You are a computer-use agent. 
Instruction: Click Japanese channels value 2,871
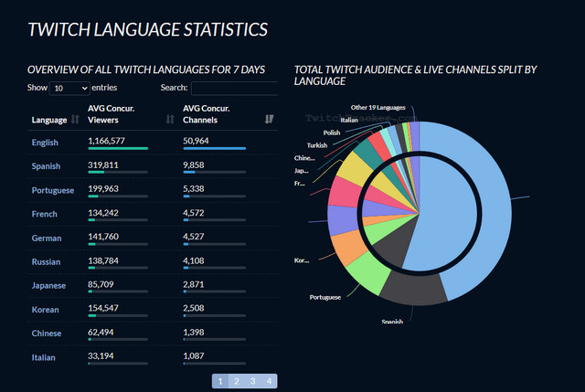point(194,284)
